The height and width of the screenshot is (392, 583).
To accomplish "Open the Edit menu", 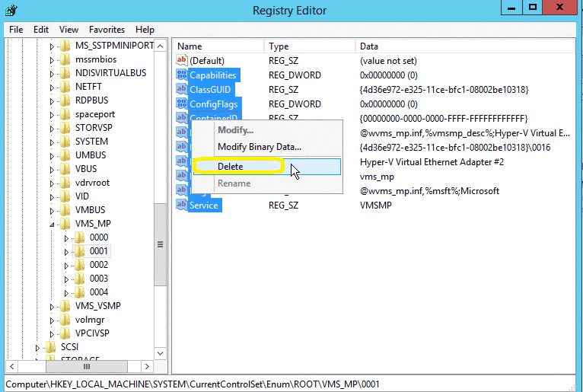I will [41, 30].
